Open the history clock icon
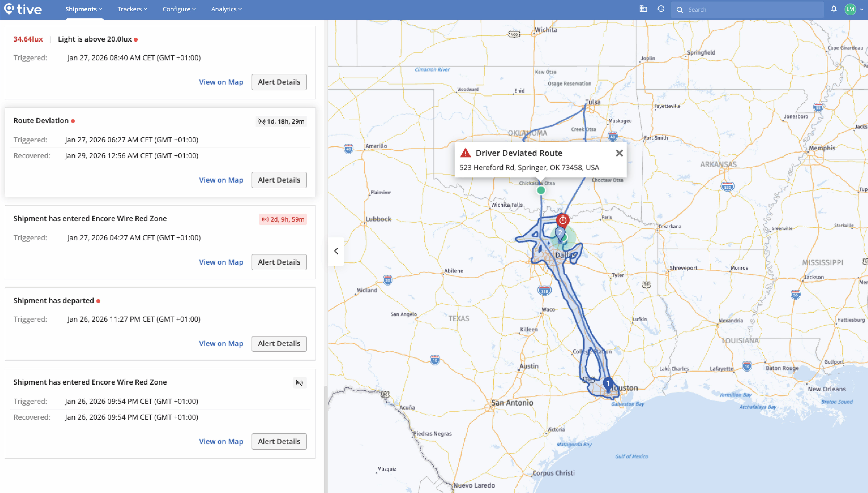This screenshot has width=868, height=493. (661, 9)
